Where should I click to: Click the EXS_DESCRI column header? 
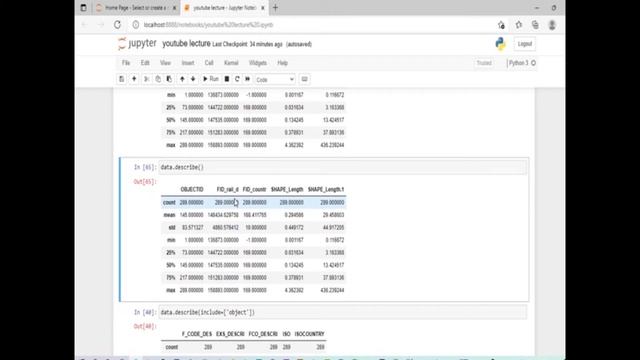click(x=230, y=334)
